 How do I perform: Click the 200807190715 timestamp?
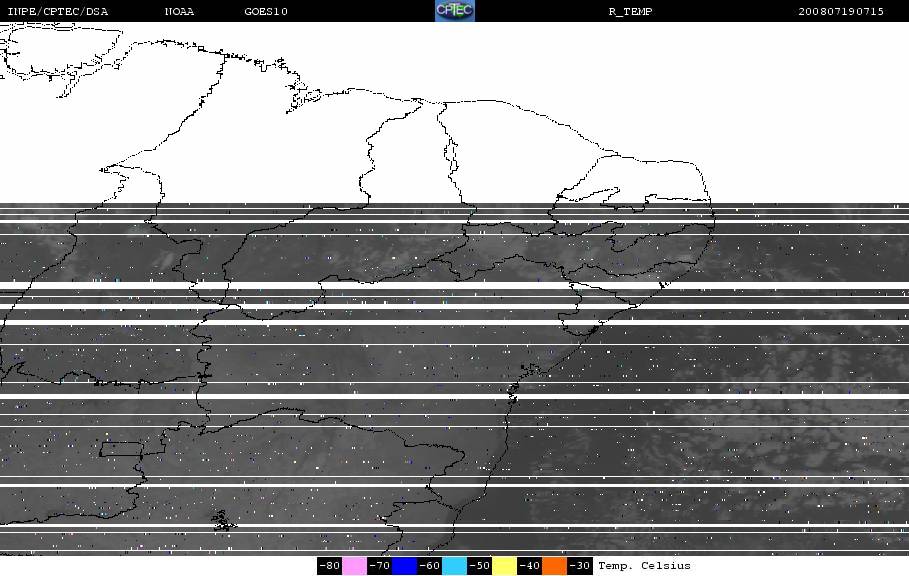pyautogui.click(x=841, y=12)
